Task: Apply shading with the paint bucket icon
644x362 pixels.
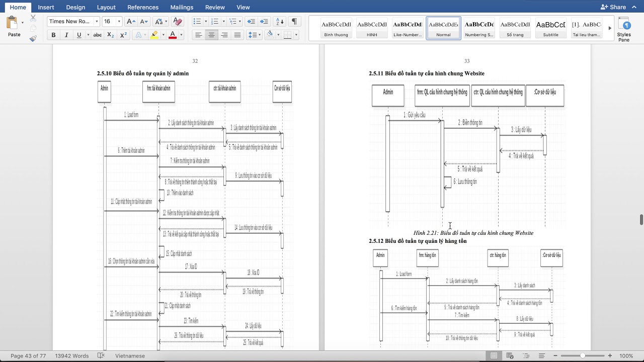Action: point(270,35)
